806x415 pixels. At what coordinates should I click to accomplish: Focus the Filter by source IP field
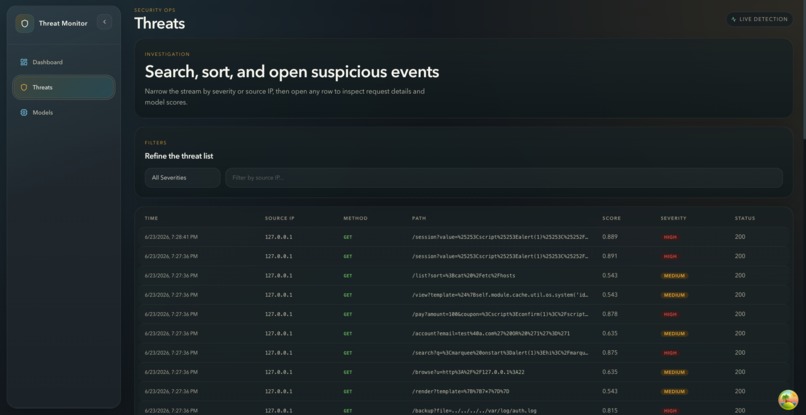click(x=504, y=177)
